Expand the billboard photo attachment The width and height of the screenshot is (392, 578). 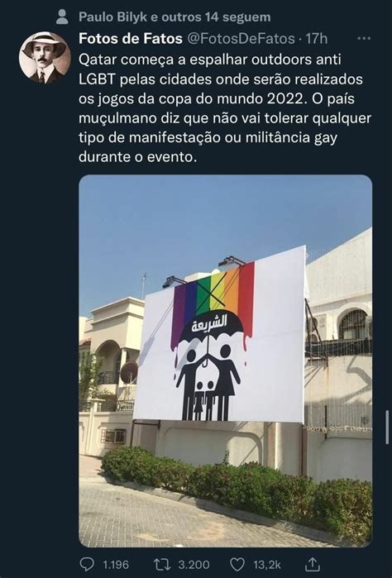225,361
